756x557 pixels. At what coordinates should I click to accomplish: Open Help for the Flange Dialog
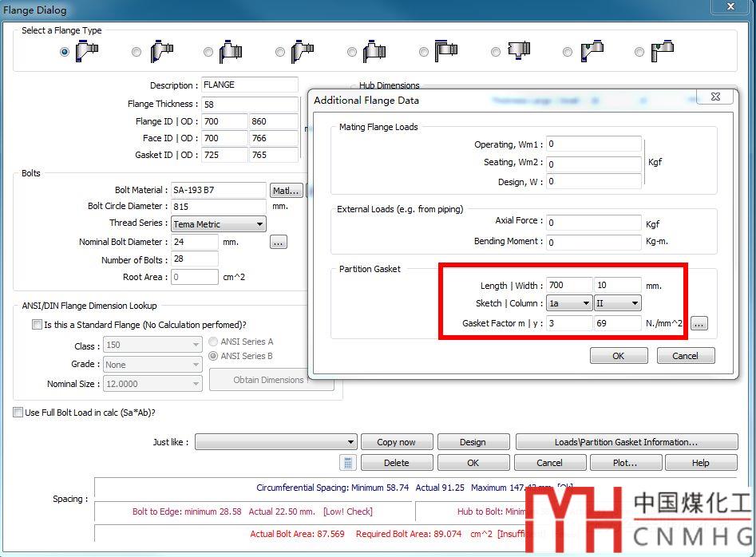(701, 463)
